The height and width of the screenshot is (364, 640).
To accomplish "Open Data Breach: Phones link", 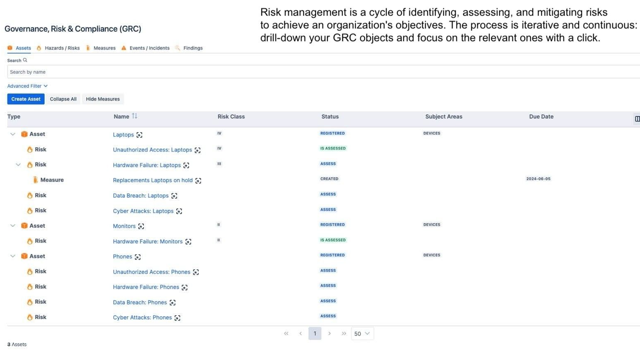I will click(x=140, y=303).
